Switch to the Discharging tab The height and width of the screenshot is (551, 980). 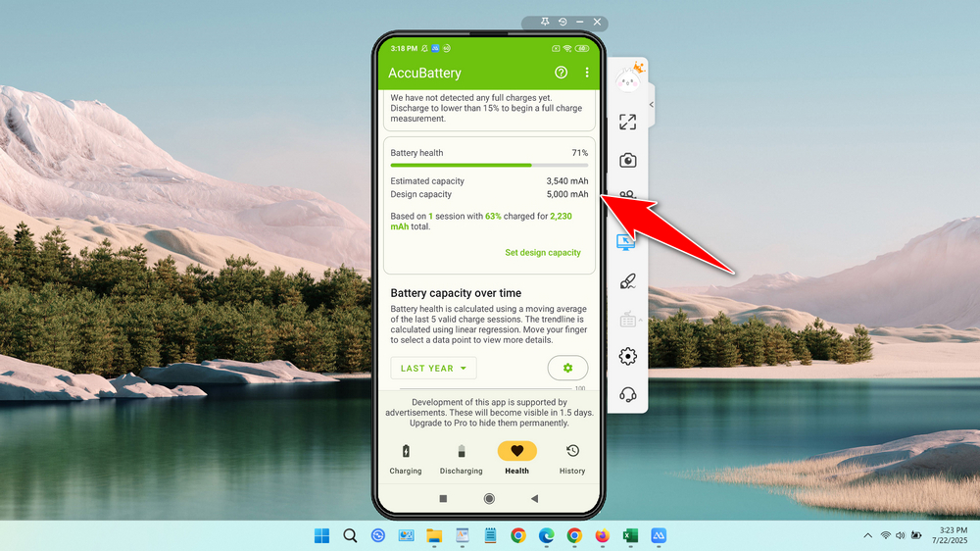[x=462, y=459]
